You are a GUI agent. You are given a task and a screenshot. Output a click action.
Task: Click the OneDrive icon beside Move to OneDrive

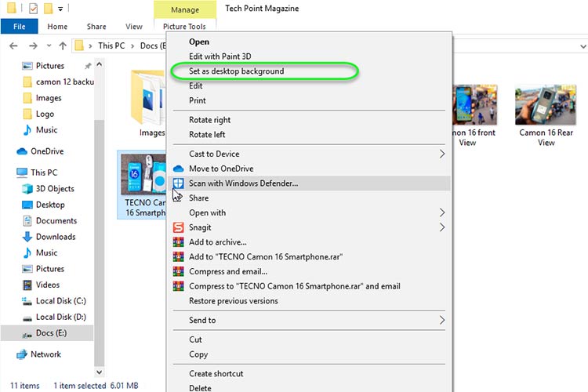point(179,169)
